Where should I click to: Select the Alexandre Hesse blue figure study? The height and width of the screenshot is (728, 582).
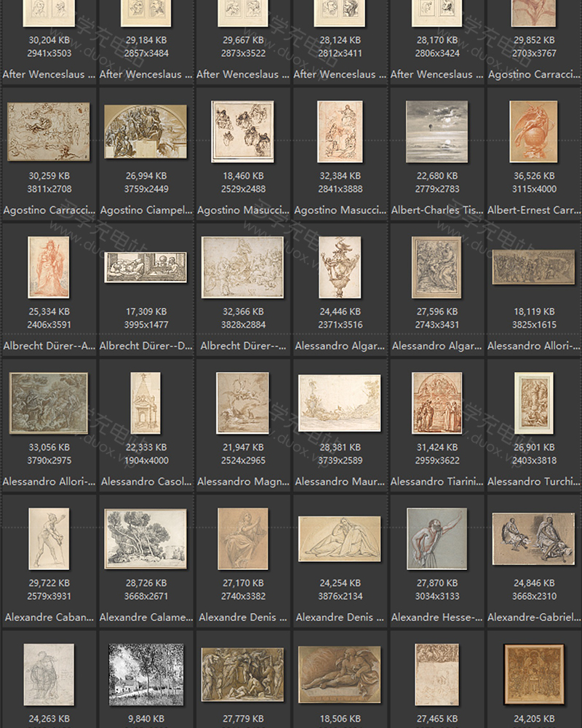(x=436, y=539)
